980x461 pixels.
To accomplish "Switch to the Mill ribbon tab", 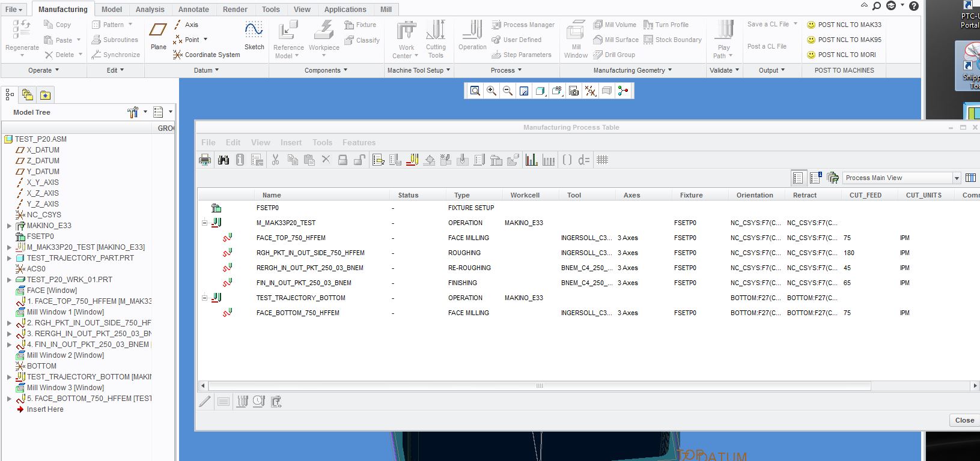I will [386, 9].
